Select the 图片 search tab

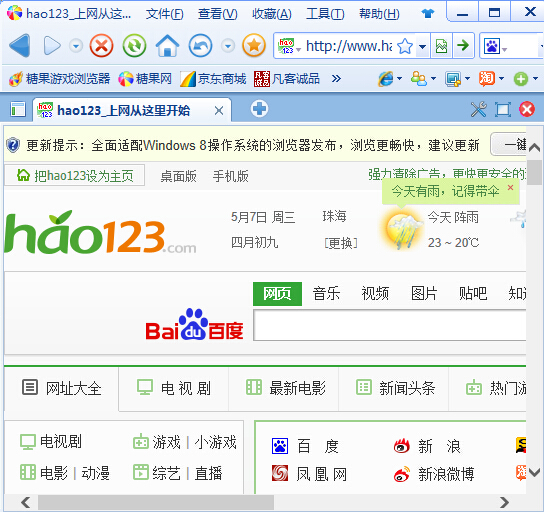click(424, 294)
